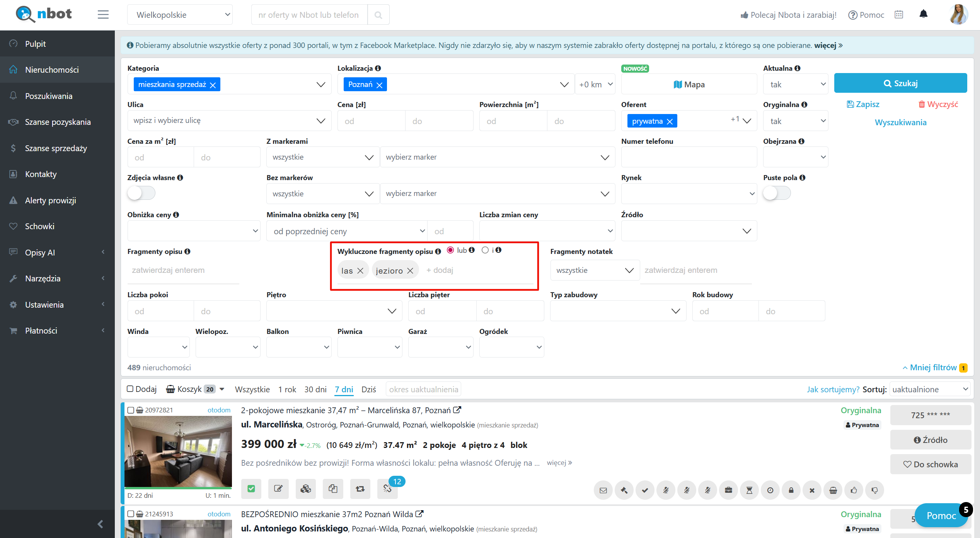Screen dimensions: 980x538
Task: Select the 'i' radio button
Action: coord(485,250)
